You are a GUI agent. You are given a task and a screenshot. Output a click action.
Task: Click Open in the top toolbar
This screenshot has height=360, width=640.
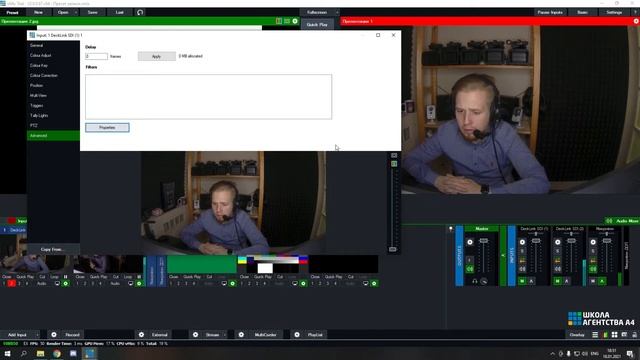63,12
